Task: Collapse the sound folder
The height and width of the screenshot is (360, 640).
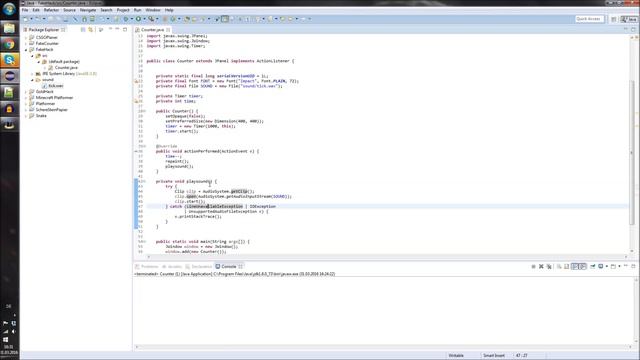Action: [x=32, y=80]
